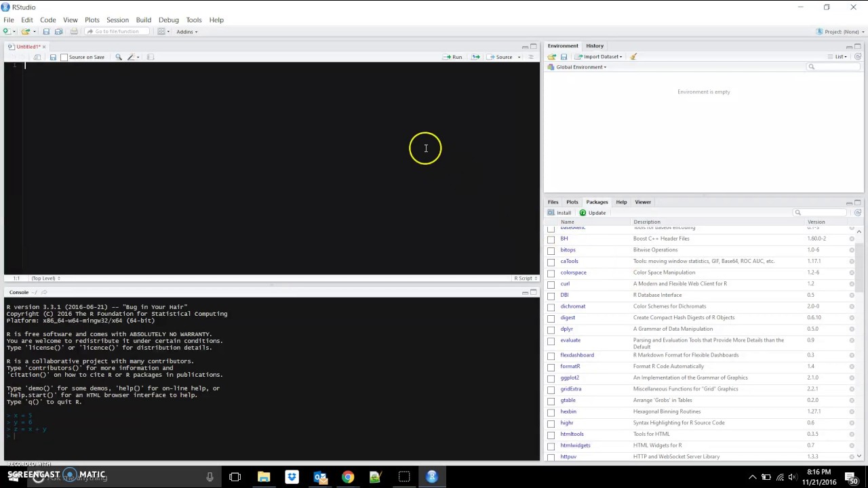
Task: Click in the Go to file/function field
Action: pos(117,31)
